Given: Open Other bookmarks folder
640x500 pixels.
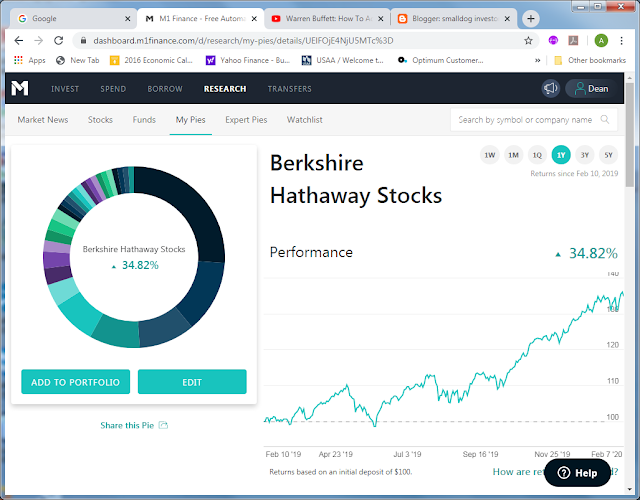Looking at the screenshot, I should (x=590, y=60).
